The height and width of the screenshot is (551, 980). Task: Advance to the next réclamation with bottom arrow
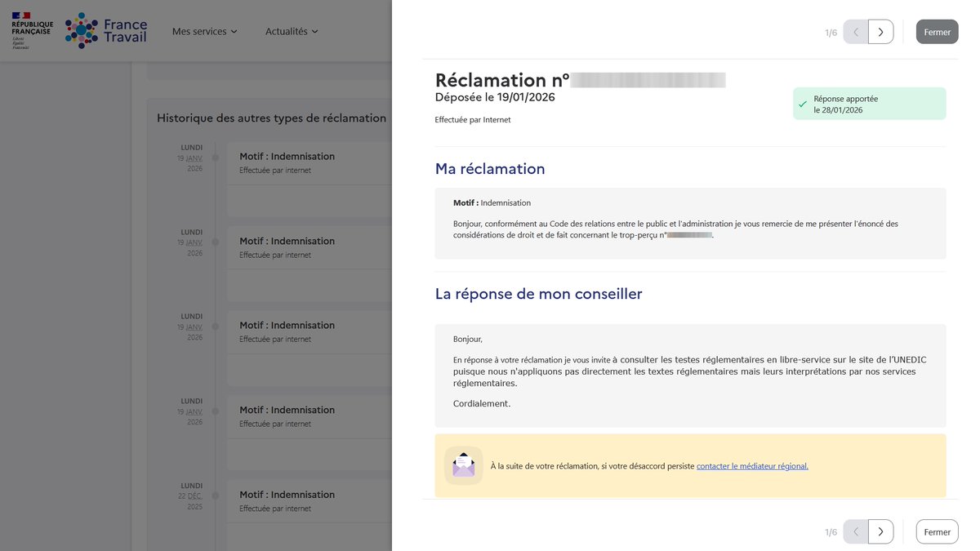(880, 531)
